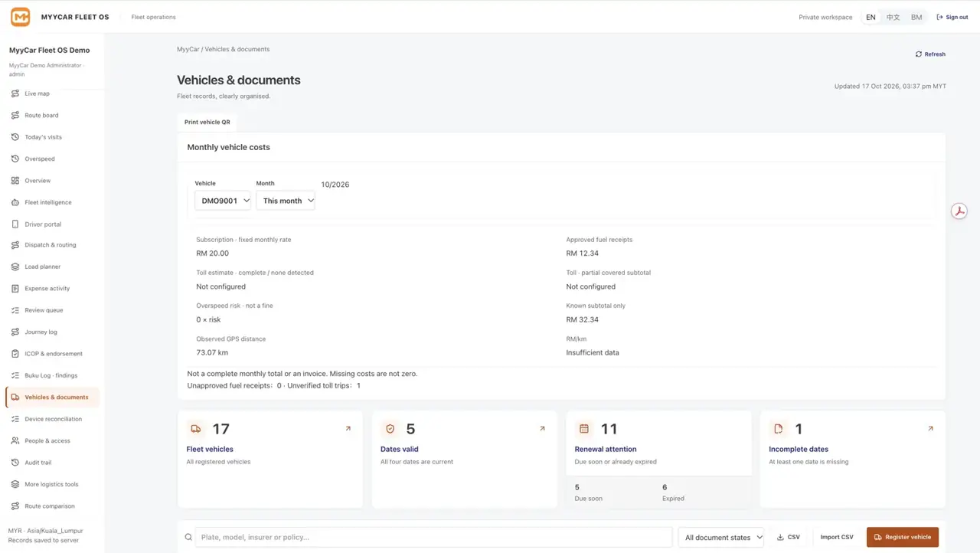Open People & access icon
Screen dimensions: 980x553
15,441
